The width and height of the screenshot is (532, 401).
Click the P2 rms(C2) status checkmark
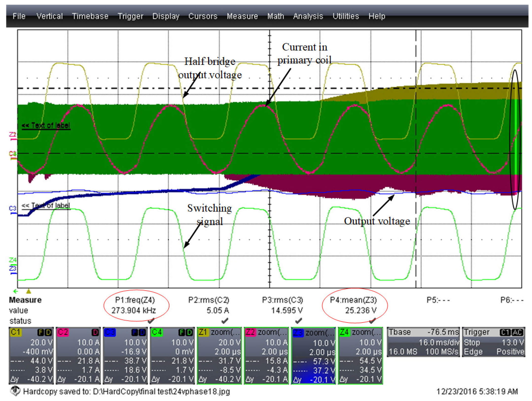click(x=225, y=321)
